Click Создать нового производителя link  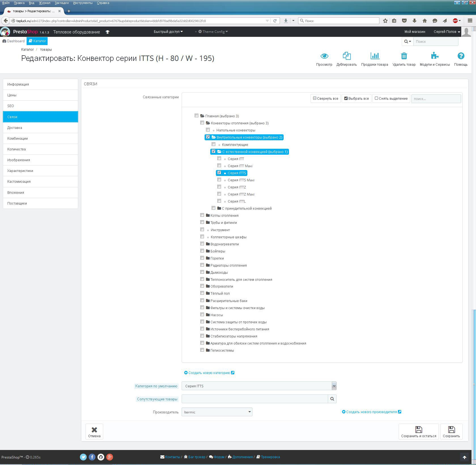click(371, 412)
